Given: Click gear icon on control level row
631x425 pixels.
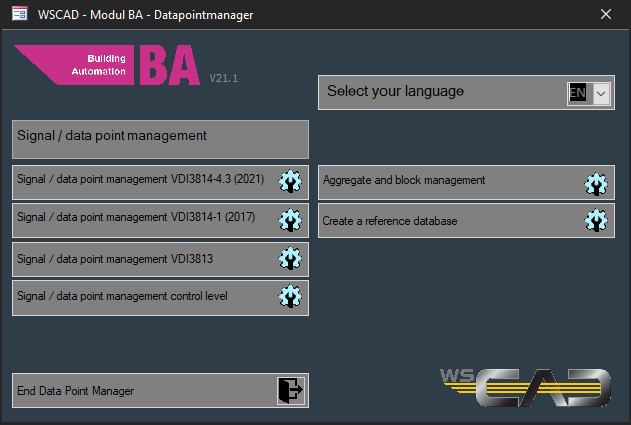Looking at the screenshot, I should [290, 296].
